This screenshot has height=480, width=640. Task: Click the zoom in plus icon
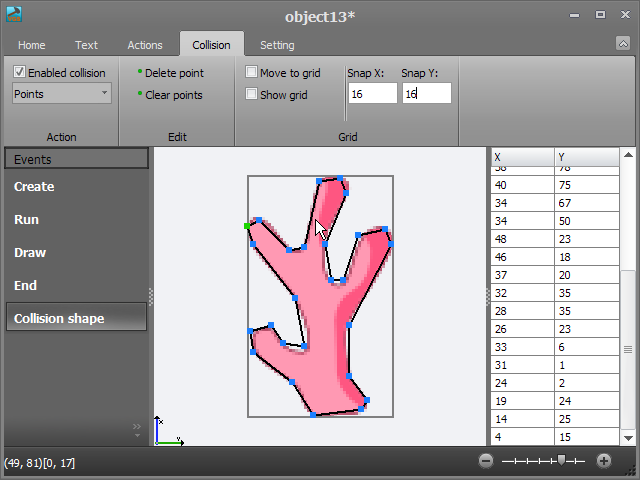[x=604, y=461]
